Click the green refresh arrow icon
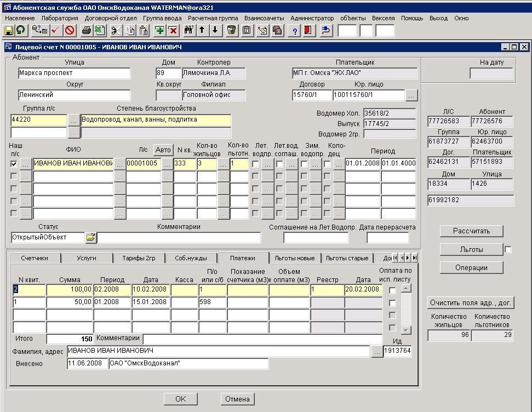 point(21,30)
